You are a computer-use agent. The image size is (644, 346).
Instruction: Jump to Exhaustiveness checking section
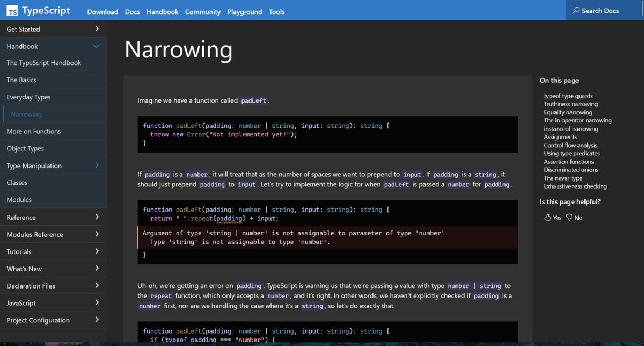(575, 186)
